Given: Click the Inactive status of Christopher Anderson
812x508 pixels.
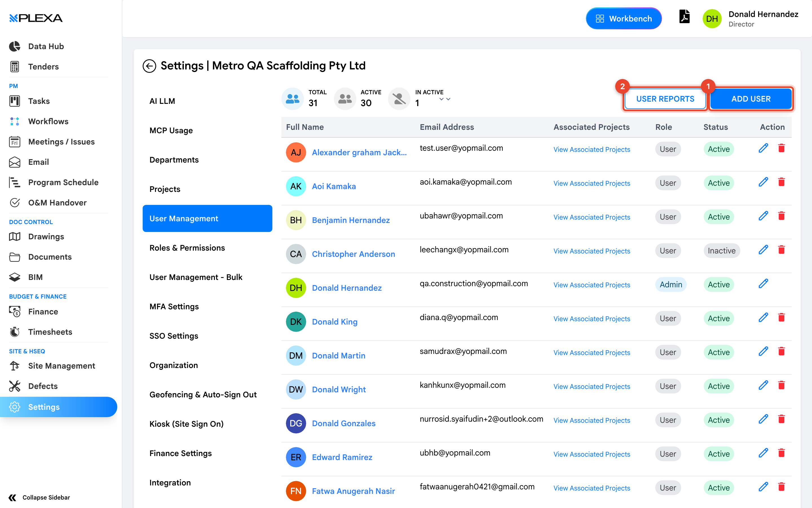Looking at the screenshot, I should coord(721,251).
